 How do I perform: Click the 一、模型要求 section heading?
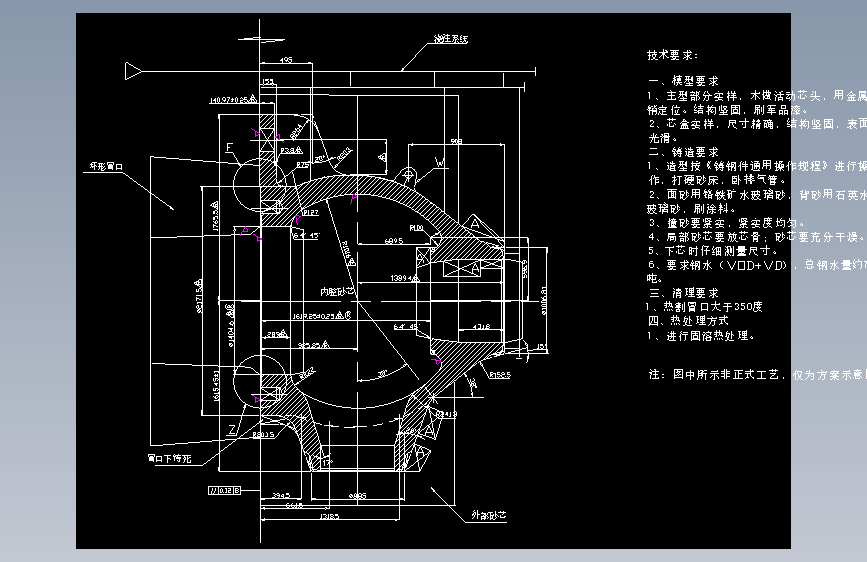[683, 81]
